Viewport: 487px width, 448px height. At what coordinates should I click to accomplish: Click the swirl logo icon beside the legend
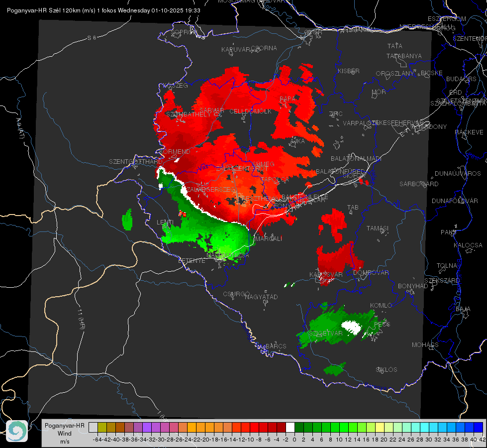tap(17, 431)
